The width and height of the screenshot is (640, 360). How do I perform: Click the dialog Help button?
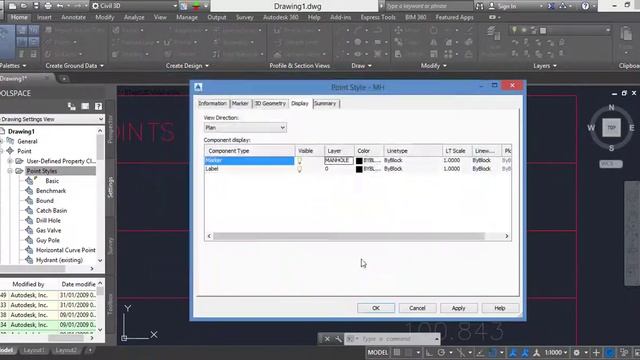(x=500, y=308)
